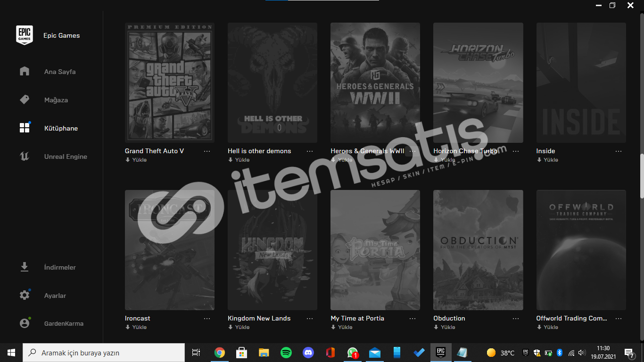Open Mail app from taskbar
The width and height of the screenshot is (644, 362).
375,353
